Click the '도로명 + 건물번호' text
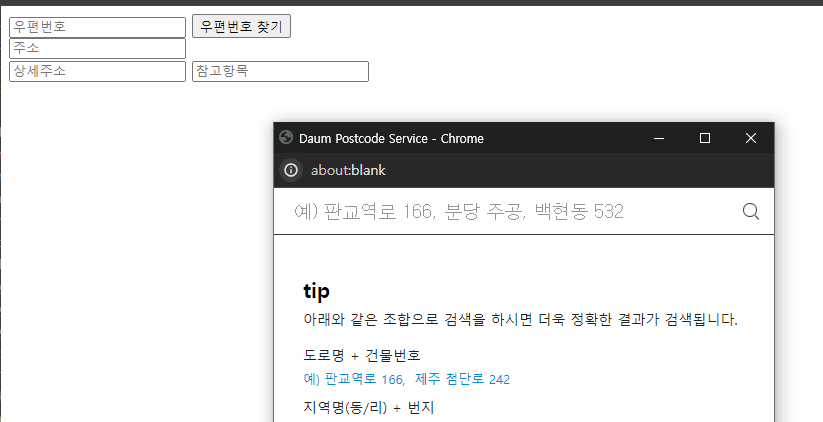823x422 pixels. pos(362,355)
